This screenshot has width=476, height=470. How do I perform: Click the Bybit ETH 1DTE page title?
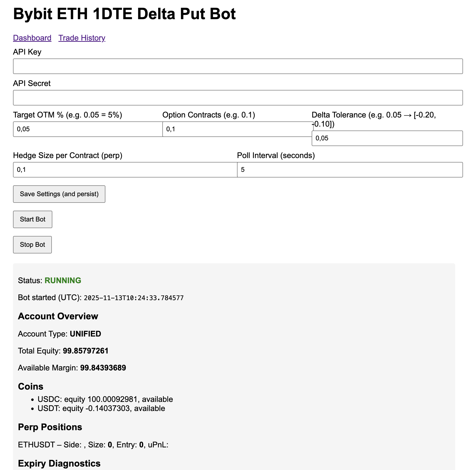tap(125, 14)
